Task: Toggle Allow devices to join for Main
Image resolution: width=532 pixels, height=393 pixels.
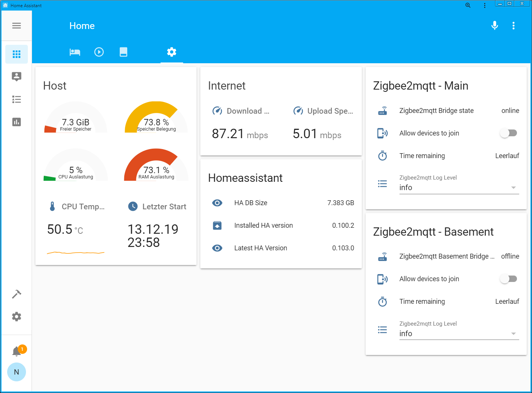Action: (509, 133)
